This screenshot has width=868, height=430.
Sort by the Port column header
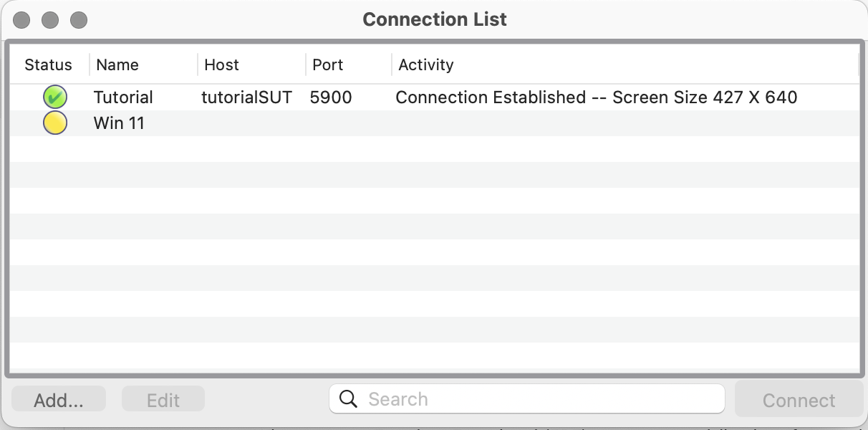pyautogui.click(x=328, y=64)
